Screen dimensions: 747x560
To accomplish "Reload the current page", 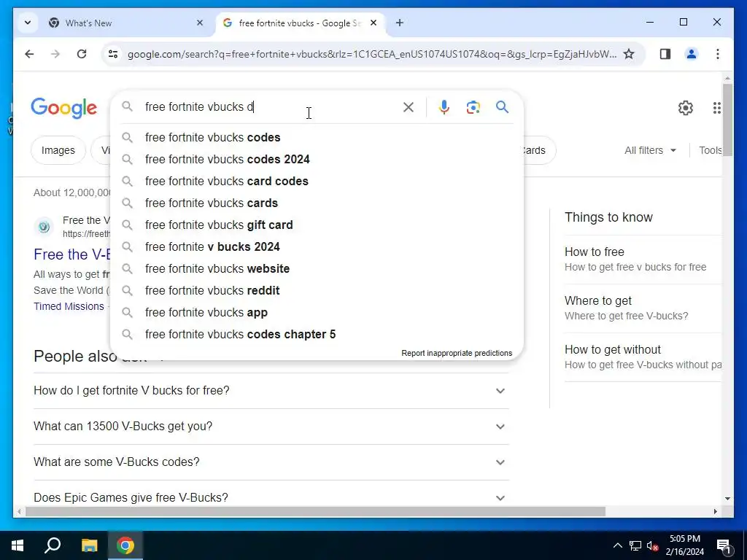I will (82, 54).
